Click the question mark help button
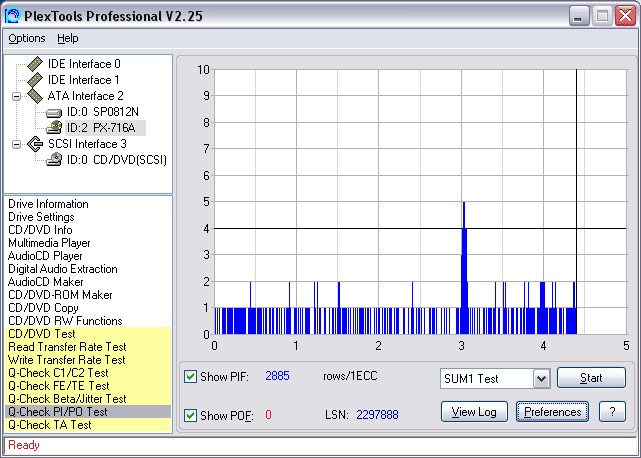This screenshot has height=458, width=641. 612,412
